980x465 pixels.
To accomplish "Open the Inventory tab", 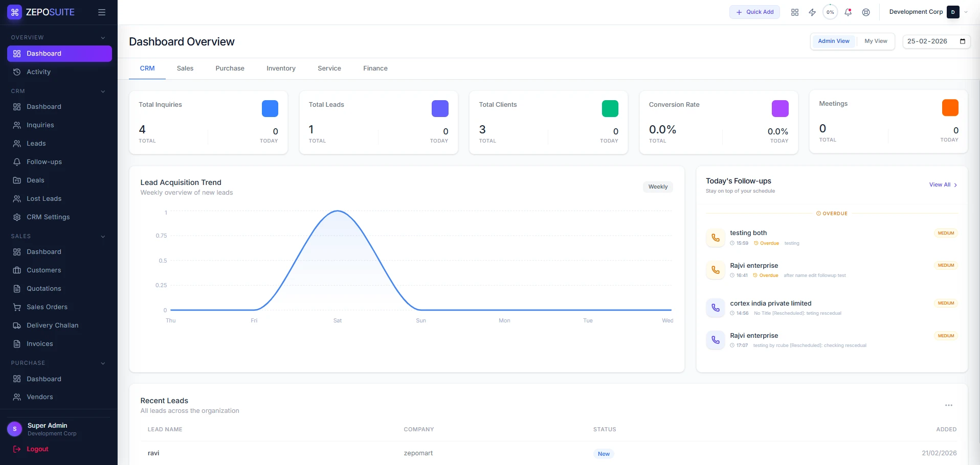I will coord(280,68).
